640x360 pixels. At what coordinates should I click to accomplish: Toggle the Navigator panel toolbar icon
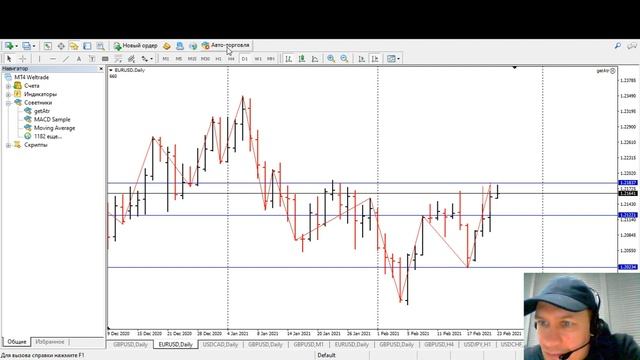(74, 46)
